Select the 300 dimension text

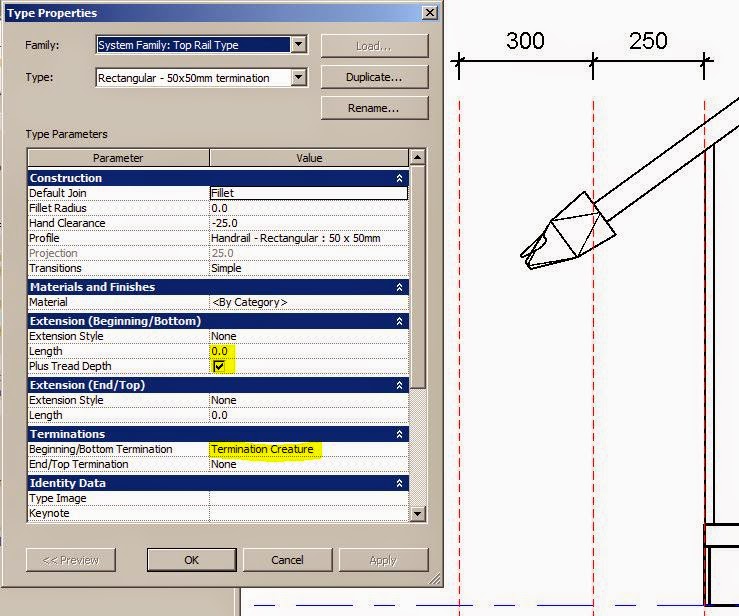click(x=525, y=41)
